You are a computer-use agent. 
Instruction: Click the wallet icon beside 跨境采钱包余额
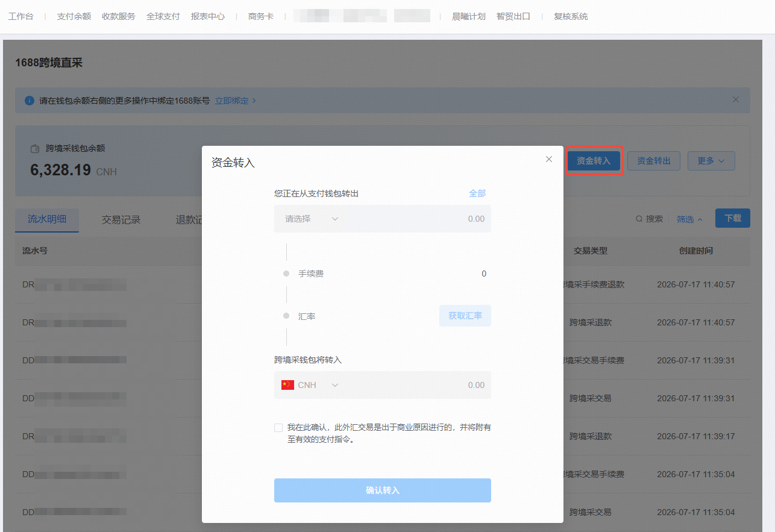click(36, 148)
